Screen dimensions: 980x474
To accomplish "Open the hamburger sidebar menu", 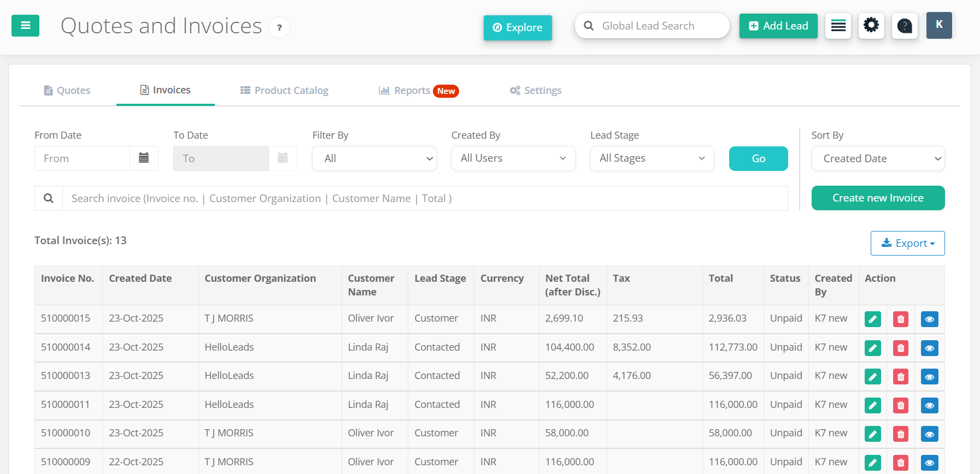I will [x=25, y=26].
